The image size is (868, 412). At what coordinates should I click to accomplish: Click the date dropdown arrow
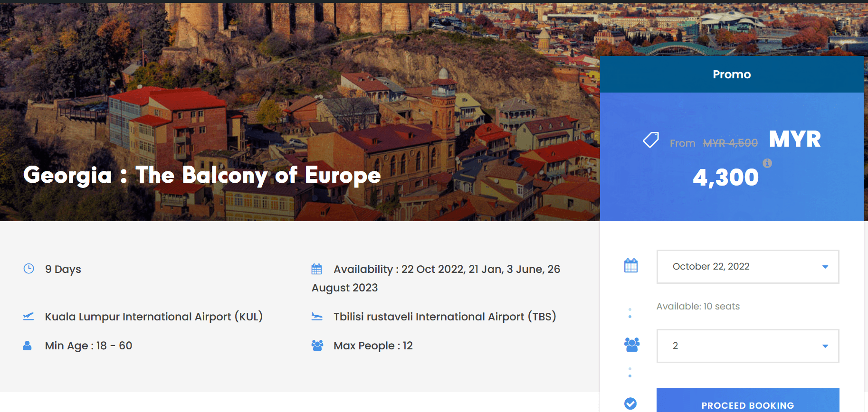pos(825,267)
